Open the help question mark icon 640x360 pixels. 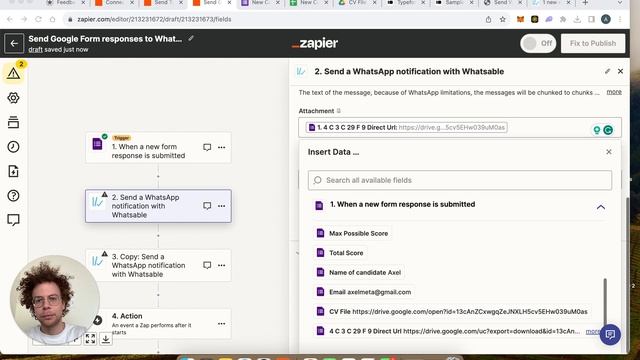[13, 196]
